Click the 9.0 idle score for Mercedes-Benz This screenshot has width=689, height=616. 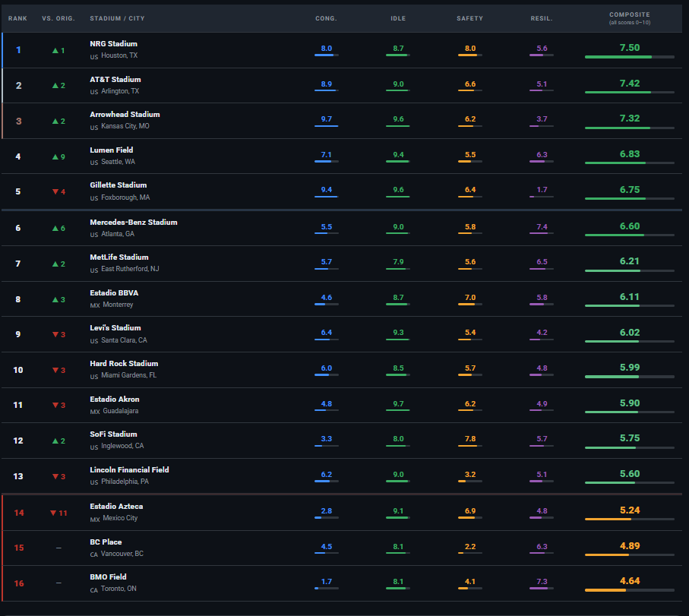398,227
